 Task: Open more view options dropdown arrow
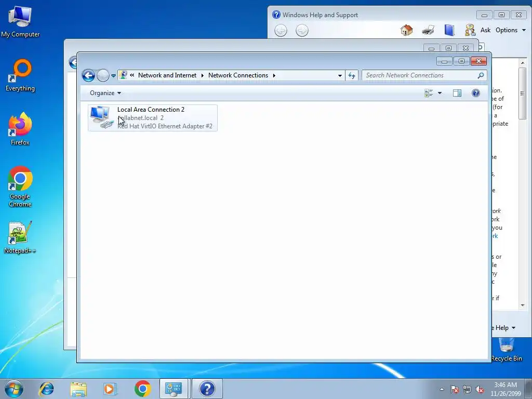coord(440,93)
